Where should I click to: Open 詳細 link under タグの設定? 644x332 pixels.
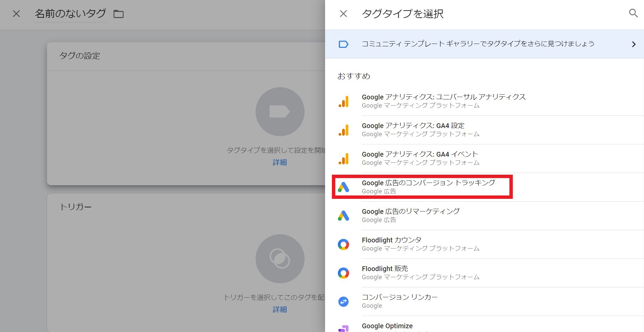coord(280,162)
